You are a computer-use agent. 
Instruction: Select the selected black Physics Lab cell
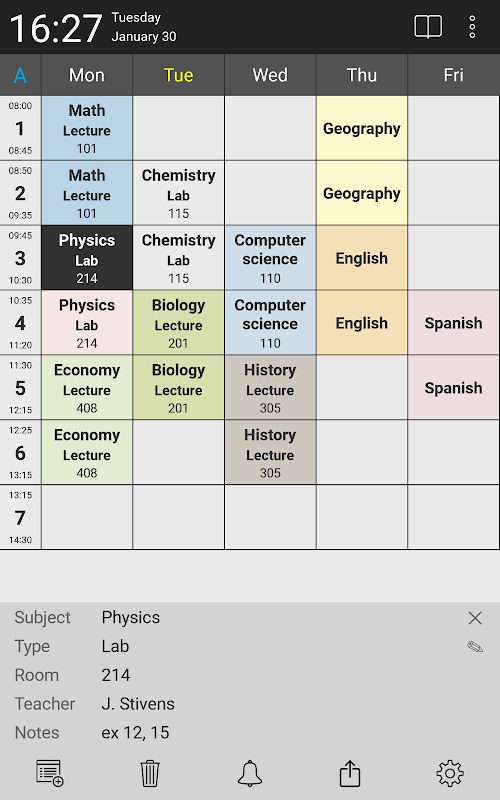pos(87,258)
